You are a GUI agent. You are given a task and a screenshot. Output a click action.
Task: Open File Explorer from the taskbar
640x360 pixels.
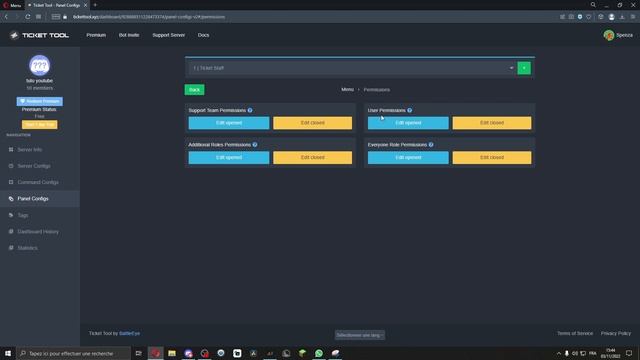(x=172, y=353)
